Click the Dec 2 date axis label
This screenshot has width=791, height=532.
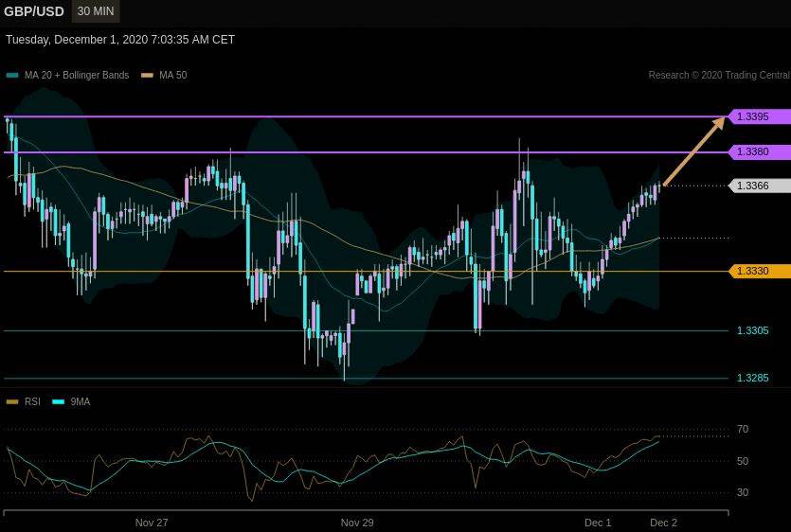663,523
